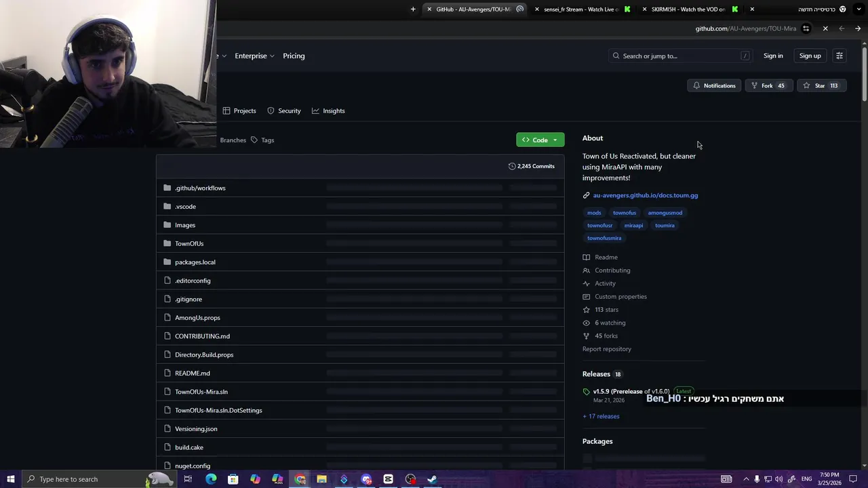
Task: Open the AmongUs.props file
Action: 197,317
